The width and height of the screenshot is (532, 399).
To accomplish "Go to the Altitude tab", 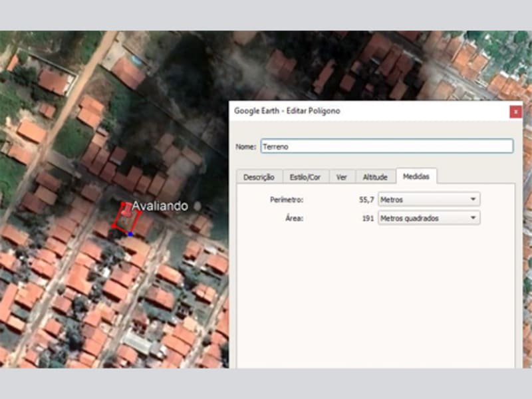I will click(x=375, y=177).
